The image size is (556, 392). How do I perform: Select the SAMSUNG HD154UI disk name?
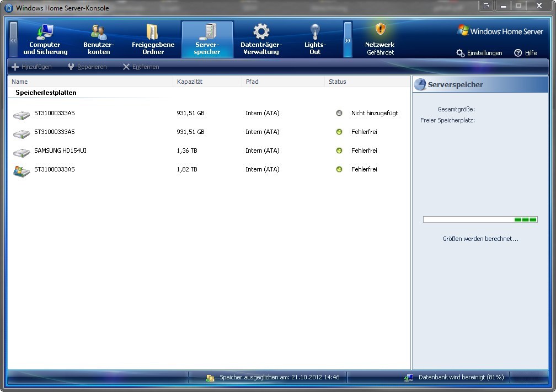coord(60,151)
